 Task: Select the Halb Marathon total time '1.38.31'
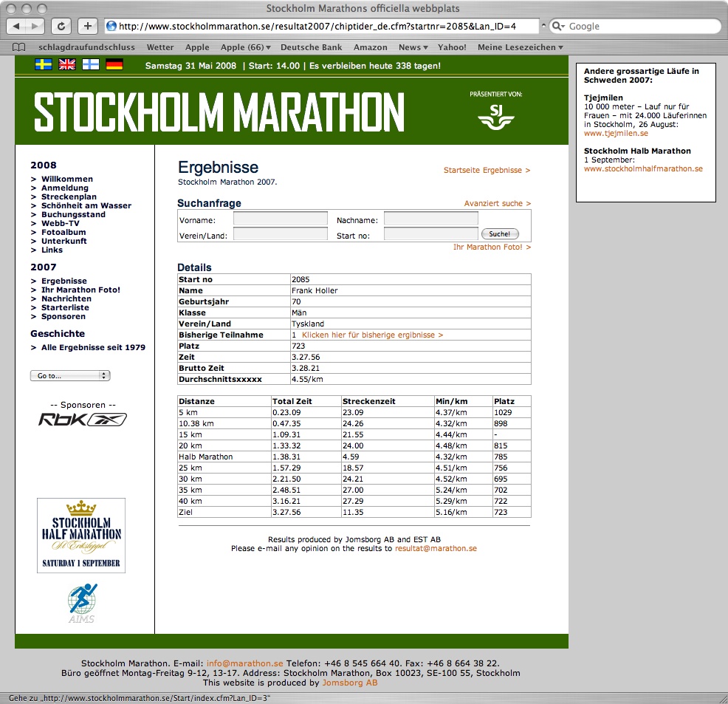[x=286, y=457]
